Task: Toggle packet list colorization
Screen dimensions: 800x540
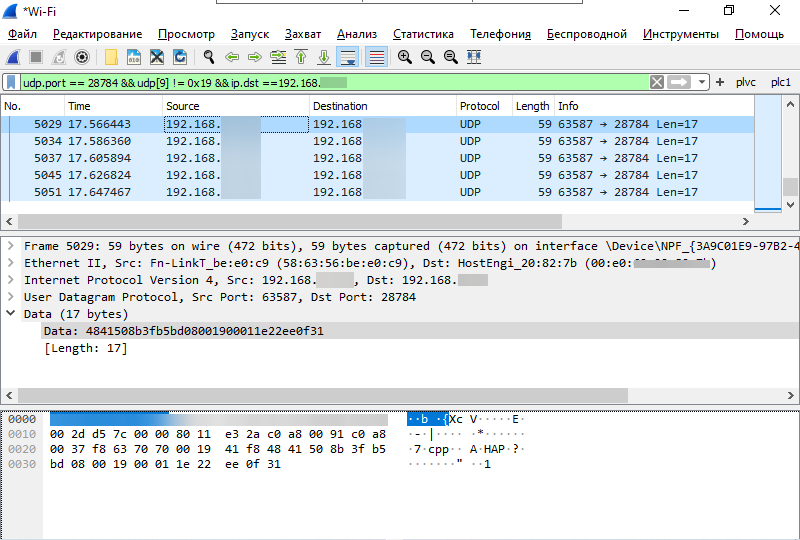Action: (377, 57)
